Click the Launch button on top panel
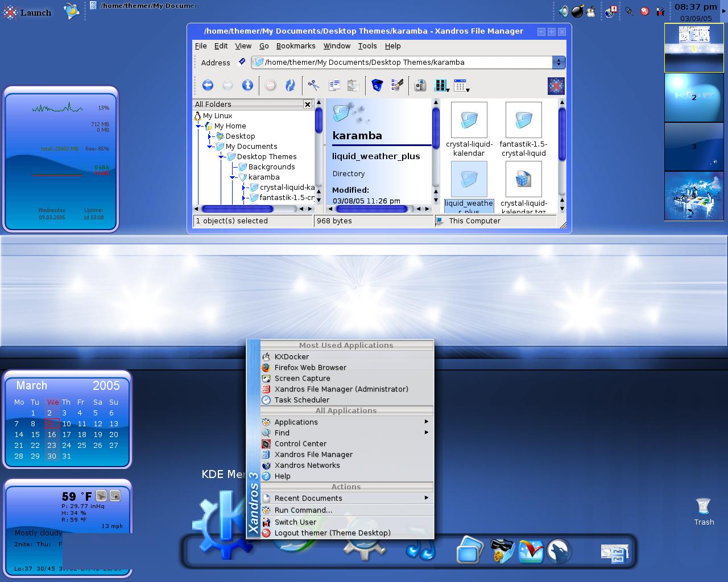Screen dimensions: 728x582 27,12
